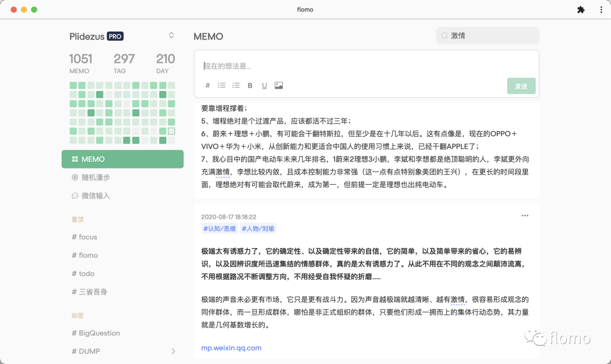Expand the account switcher next to Plidezus
611x364 pixels.
(171, 36)
